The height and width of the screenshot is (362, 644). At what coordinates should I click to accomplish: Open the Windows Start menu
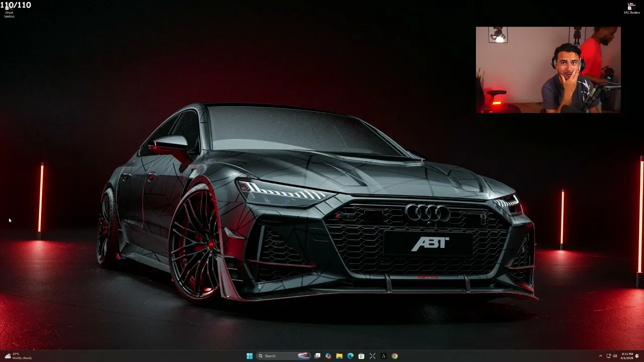250,356
